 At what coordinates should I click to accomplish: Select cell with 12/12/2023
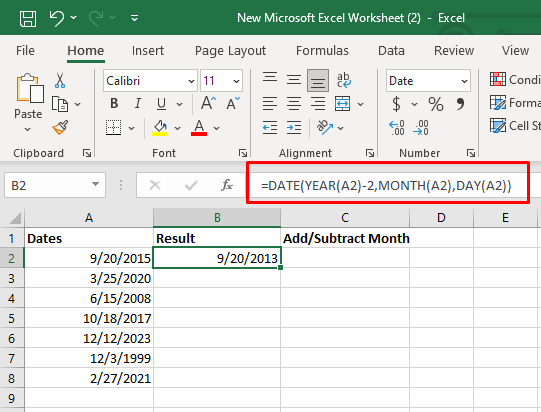pyautogui.click(x=89, y=338)
